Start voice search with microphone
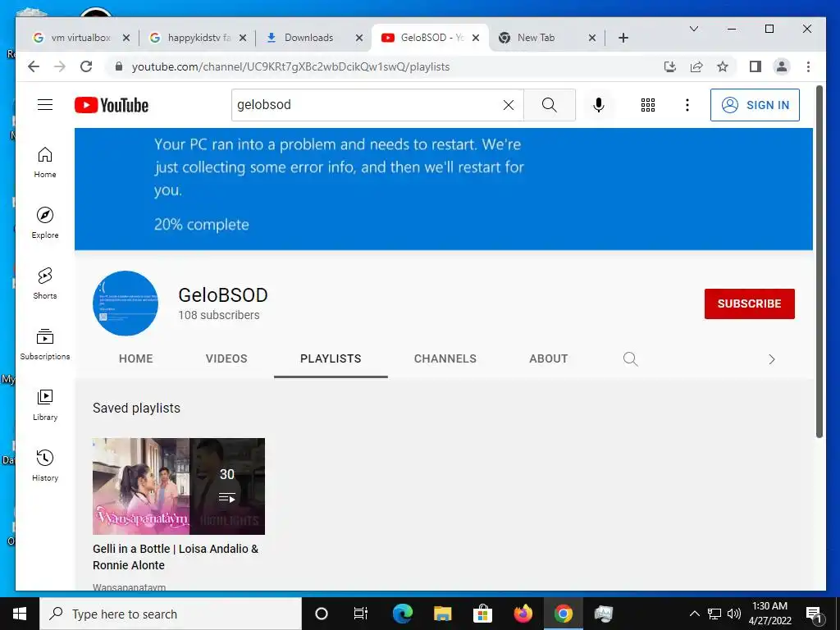The image size is (840, 630). point(599,105)
